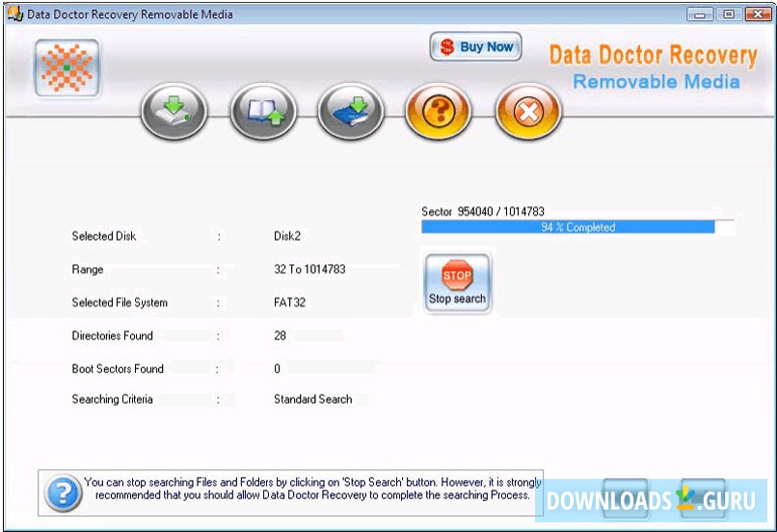The image size is (777, 532).
Task: Click the hint text about stopping search
Action: pyautogui.click(x=312, y=489)
